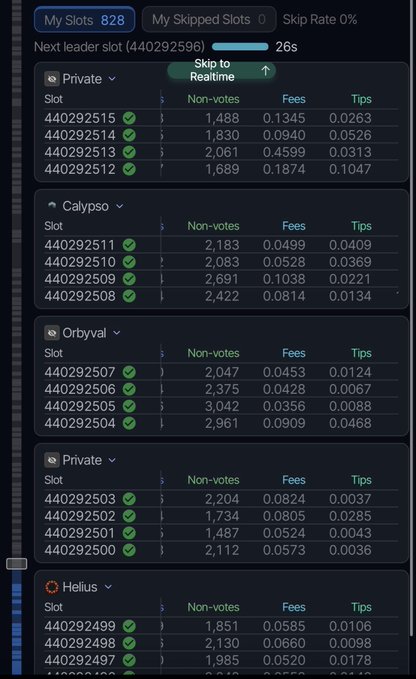The width and height of the screenshot is (416, 679).
Task: Click the slot timeline scroll handle
Action: 16,563
